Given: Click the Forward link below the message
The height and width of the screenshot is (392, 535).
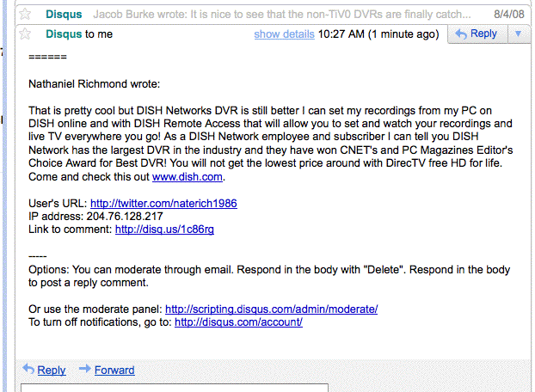Looking at the screenshot, I should (114, 370).
